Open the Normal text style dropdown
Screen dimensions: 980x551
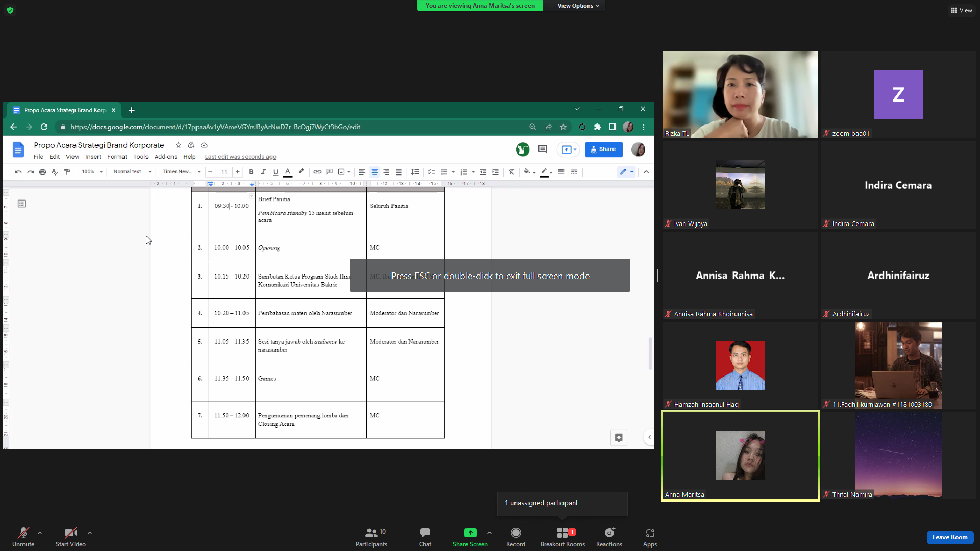pyautogui.click(x=132, y=172)
